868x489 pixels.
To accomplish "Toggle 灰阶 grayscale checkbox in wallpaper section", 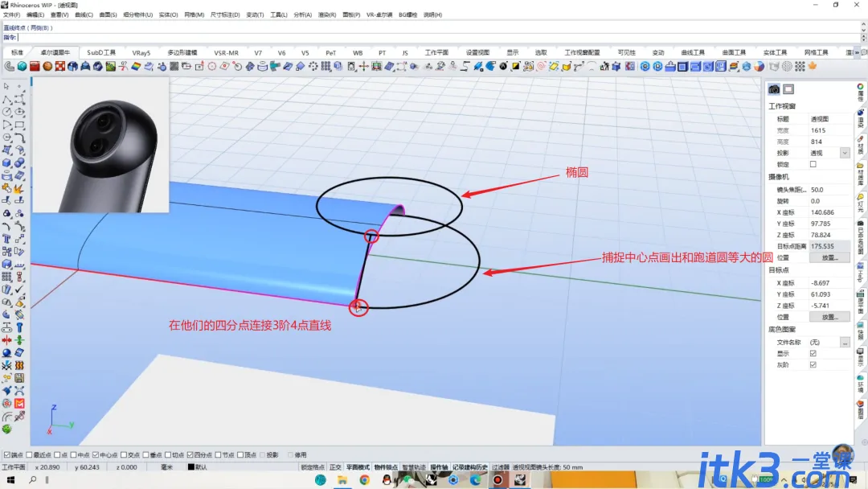I will click(813, 365).
